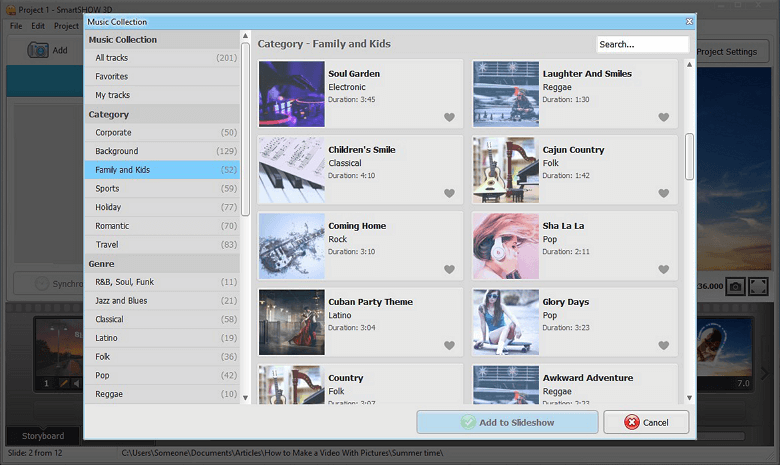
Task: Choose the Reggae genre
Action: 162,394
